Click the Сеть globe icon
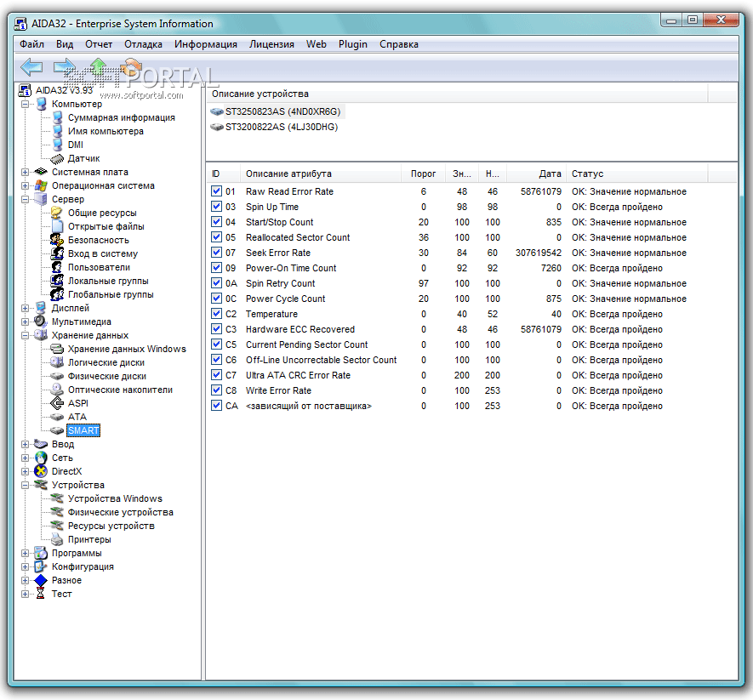The height and width of the screenshot is (700, 753). [42, 458]
